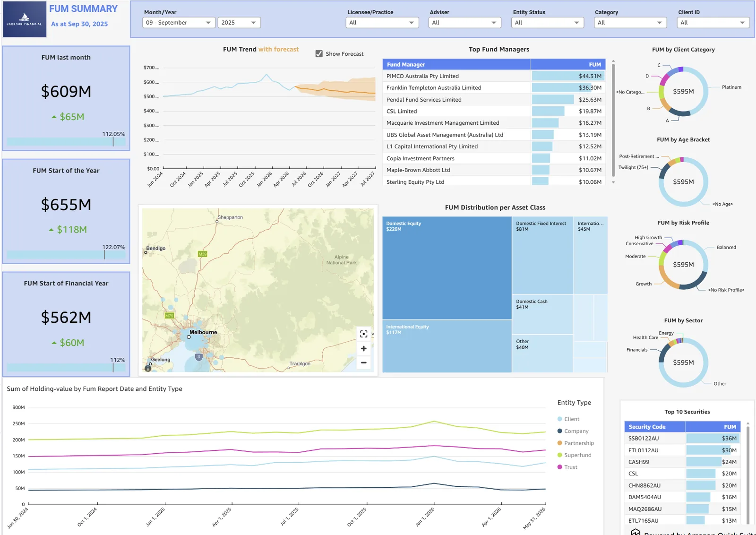756x535 pixels.
Task: Click the $609M FUM last month value
Action: click(x=66, y=92)
